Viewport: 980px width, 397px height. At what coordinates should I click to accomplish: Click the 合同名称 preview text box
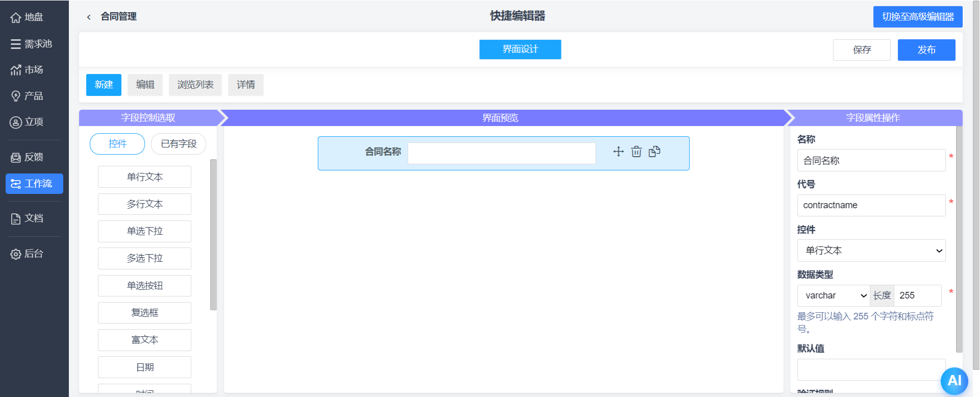[x=502, y=153]
